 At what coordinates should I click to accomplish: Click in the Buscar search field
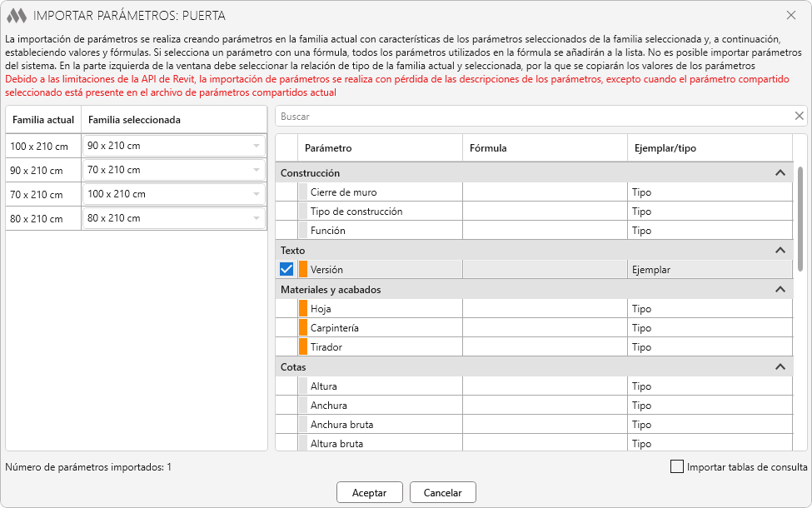point(533,117)
